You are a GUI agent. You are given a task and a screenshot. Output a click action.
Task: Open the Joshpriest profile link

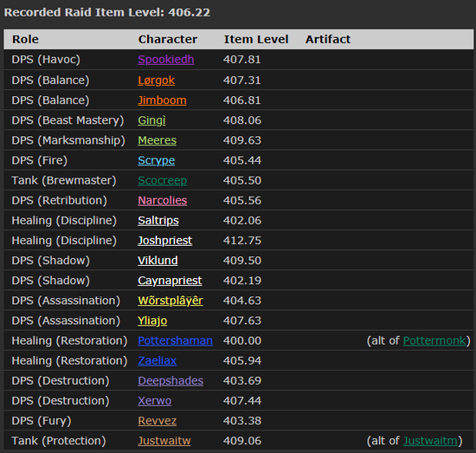tap(164, 241)
